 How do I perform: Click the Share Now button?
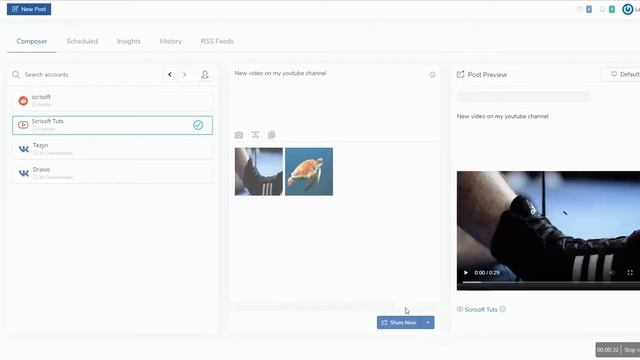pyautogui.click(x=399, y=322)
